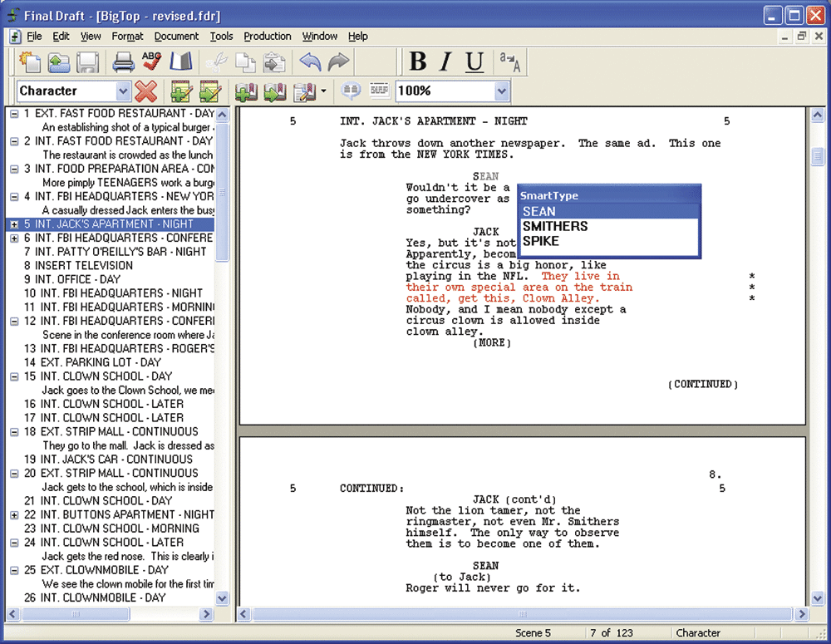This screenshot has width=831, height=644.
Task: Click the Print icon
Action: click(124, 62)
